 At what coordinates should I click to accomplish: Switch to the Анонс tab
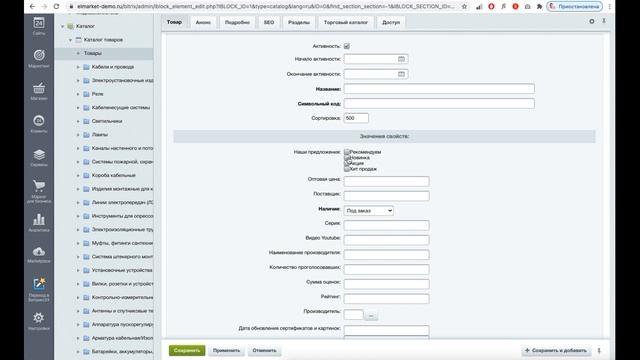[x=203, y=22]
